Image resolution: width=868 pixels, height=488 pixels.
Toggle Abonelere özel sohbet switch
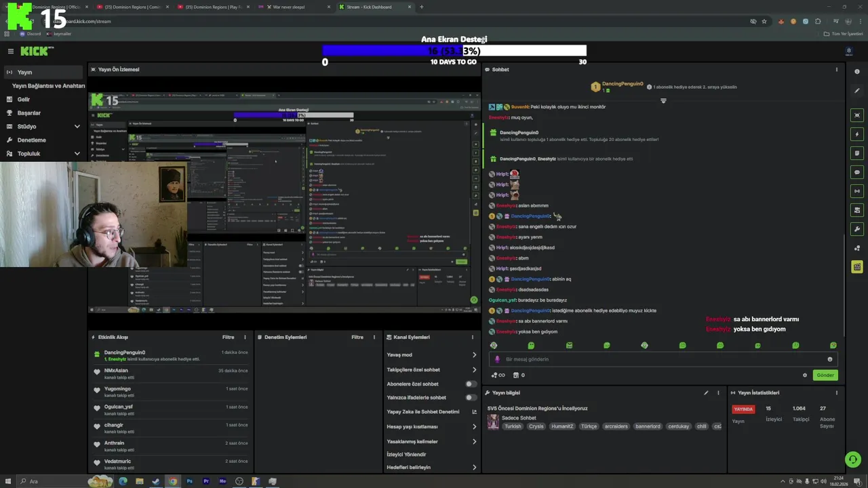(x=470, y=384)
